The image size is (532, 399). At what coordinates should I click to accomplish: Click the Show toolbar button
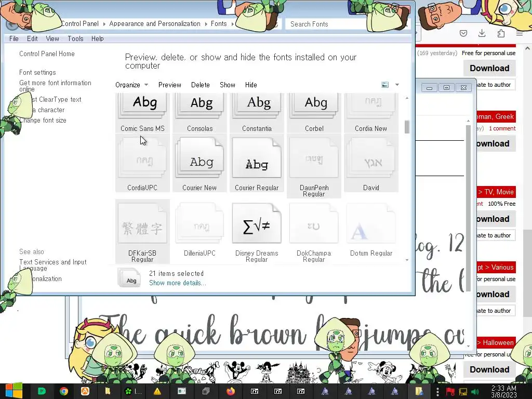[228, 85]
